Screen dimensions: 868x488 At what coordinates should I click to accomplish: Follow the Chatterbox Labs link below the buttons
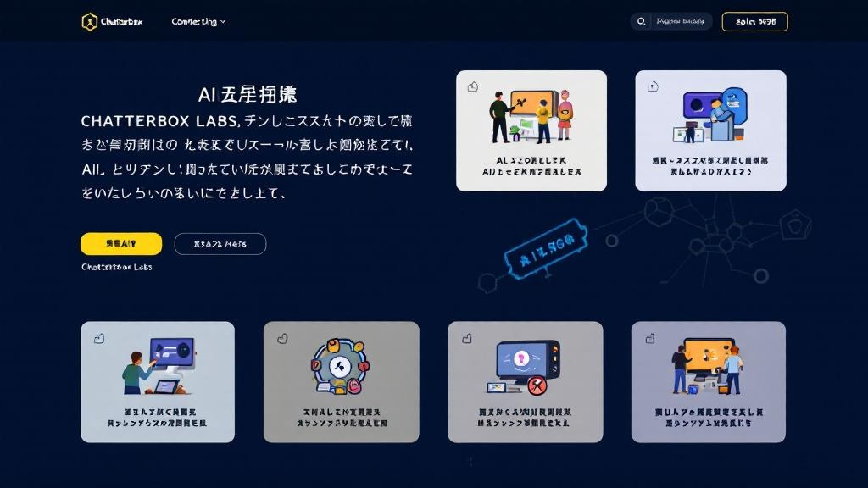[x=117, y=267]
